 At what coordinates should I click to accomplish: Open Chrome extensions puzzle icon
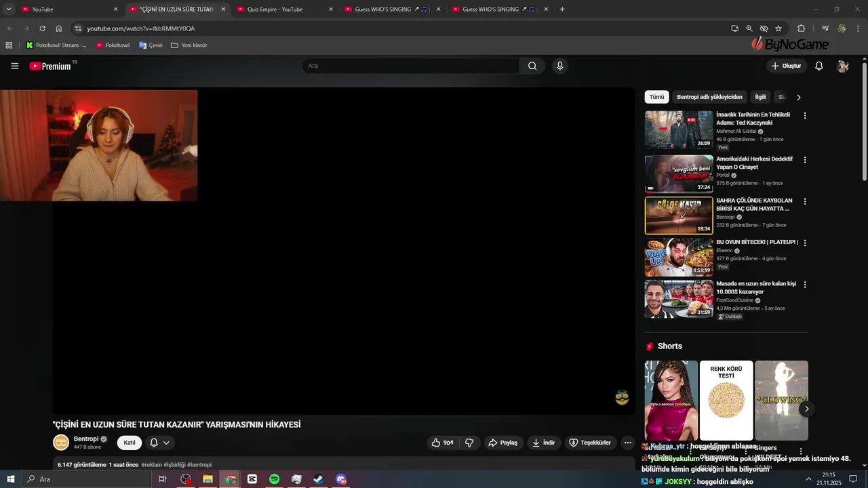801,28
